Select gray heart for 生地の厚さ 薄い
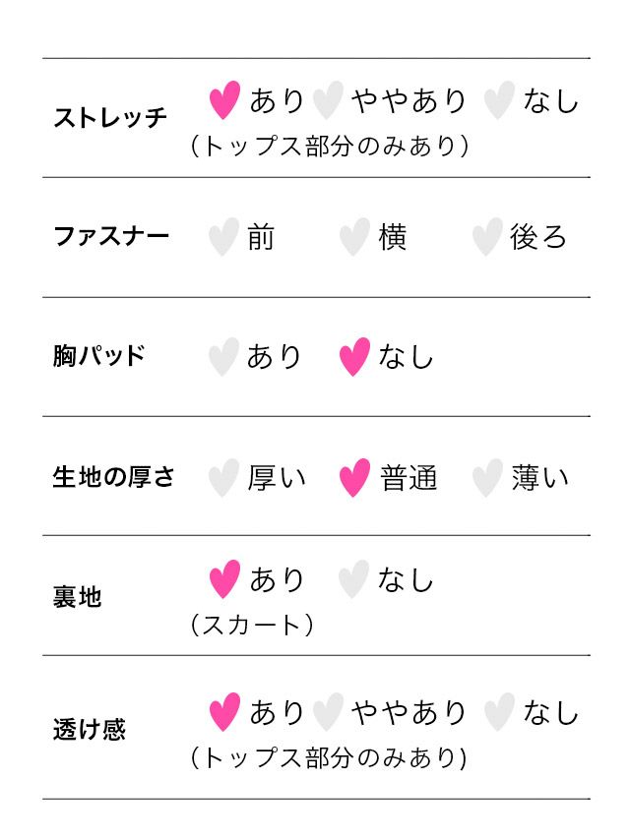 click(486, 478)
